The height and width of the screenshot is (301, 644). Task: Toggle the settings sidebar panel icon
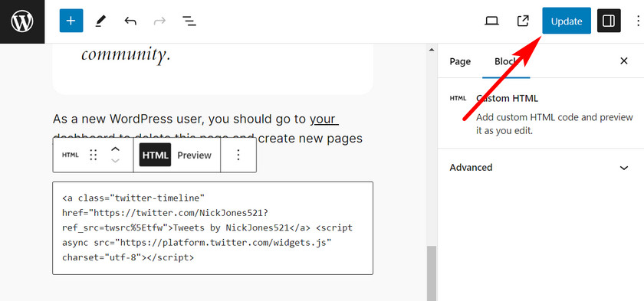(x=609, y=21)
